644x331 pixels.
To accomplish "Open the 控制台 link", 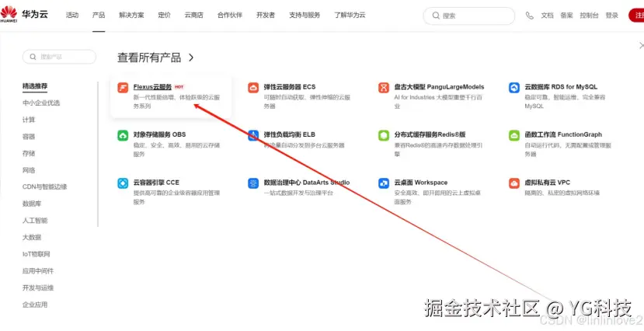I will [x=589, y=16].
